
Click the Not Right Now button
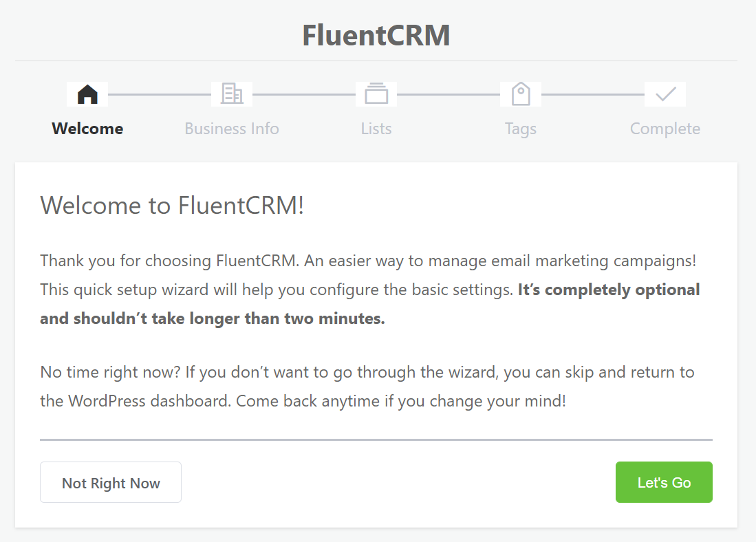tap(110, 482)
